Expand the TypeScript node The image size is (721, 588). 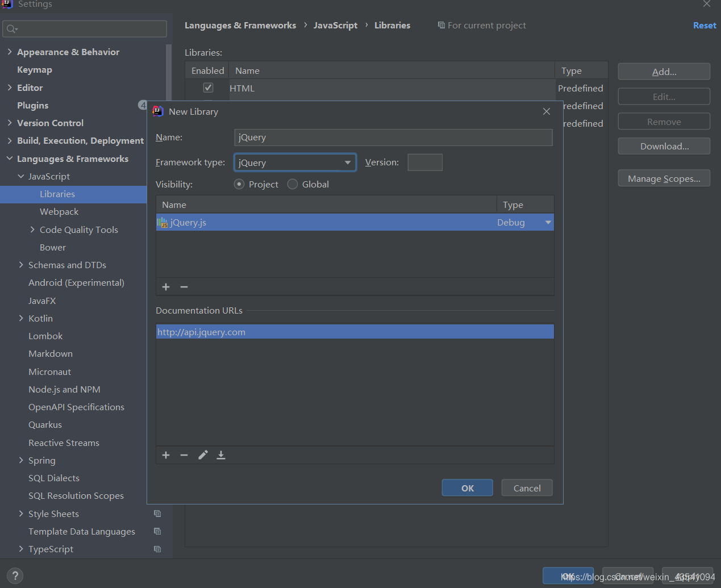[x=21, y=549]
